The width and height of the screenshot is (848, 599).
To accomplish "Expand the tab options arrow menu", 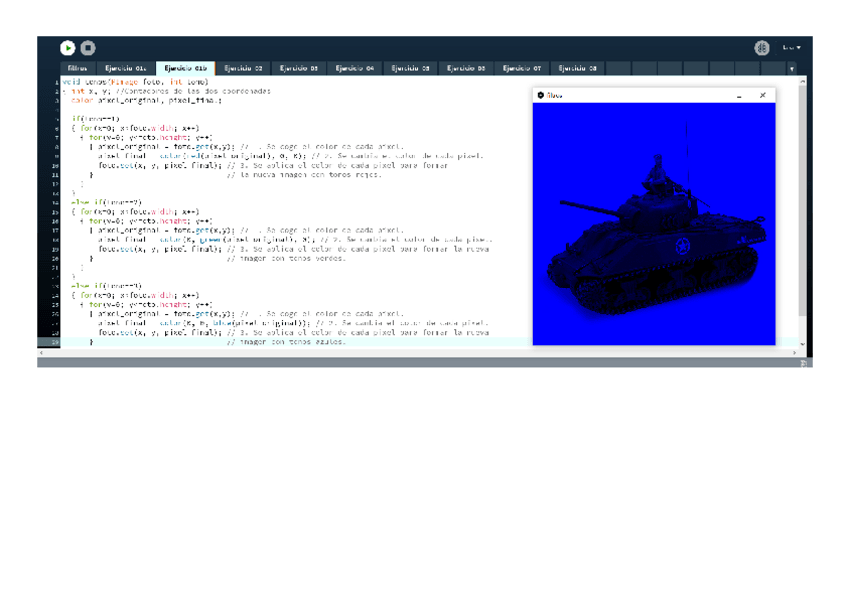I will (x=792, y=69).
